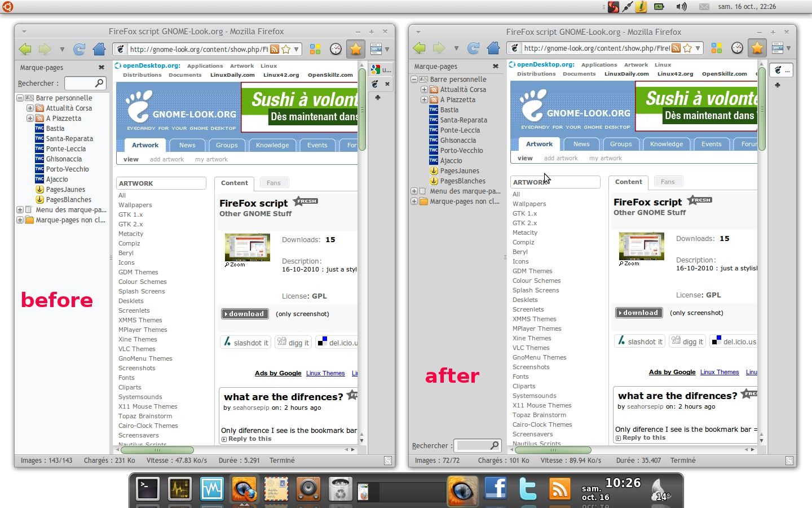Collapse Barre personnelle in right sidebar
Viewport: 812px width, 508px height.
pos(414,79)
